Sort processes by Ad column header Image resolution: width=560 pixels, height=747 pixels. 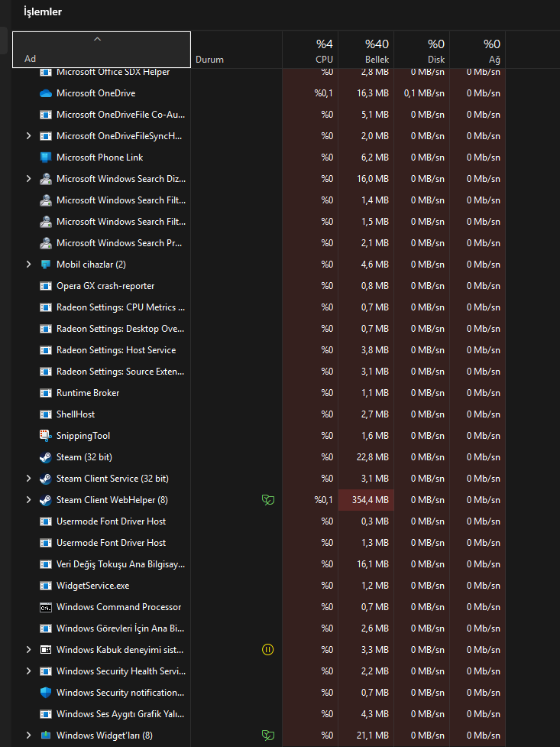pyautogui.click(x=102, y=50)
